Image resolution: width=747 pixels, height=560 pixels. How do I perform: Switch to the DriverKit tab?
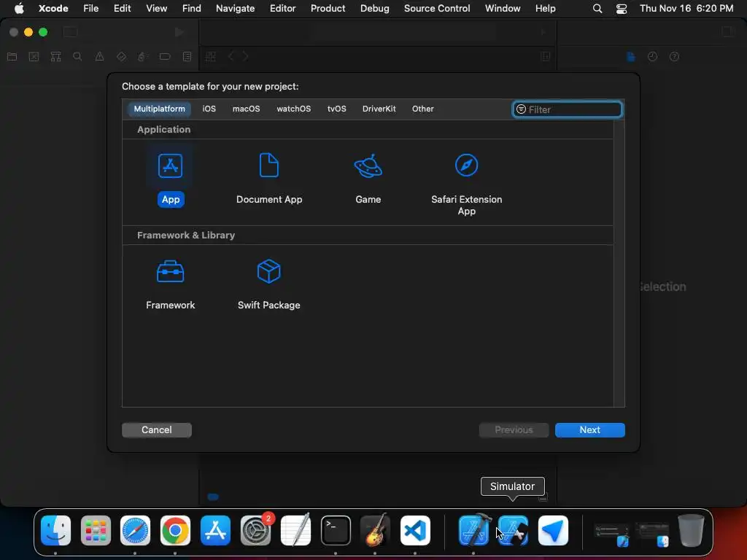click(x=379, y=109)
